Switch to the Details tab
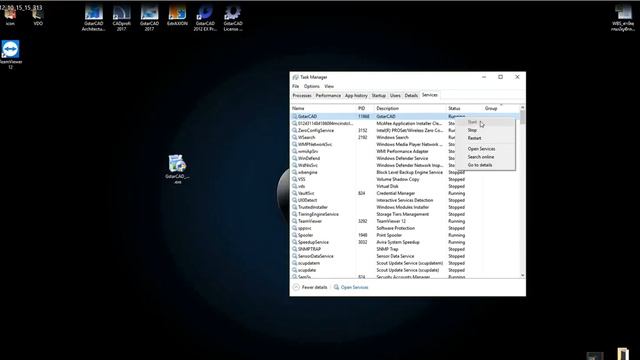The height and width of the screenshot is (360, 640). click(411, 96)
